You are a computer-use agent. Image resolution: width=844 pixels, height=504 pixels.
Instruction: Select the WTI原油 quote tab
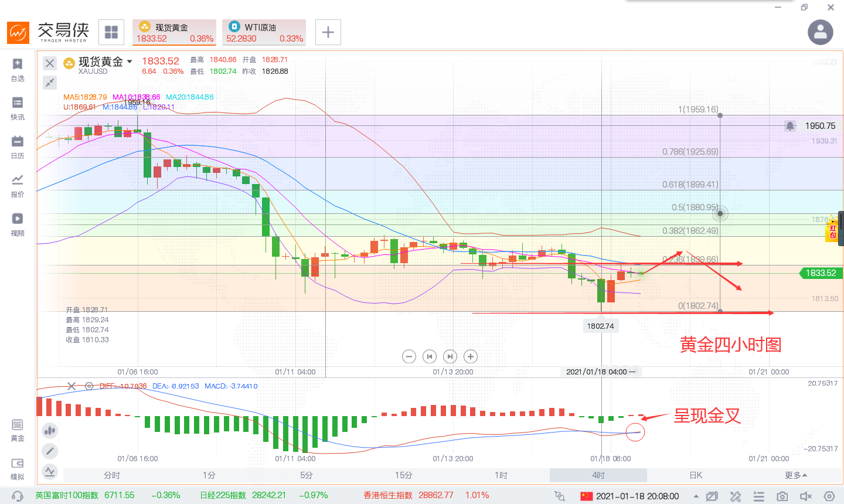(x=264, y=32)
